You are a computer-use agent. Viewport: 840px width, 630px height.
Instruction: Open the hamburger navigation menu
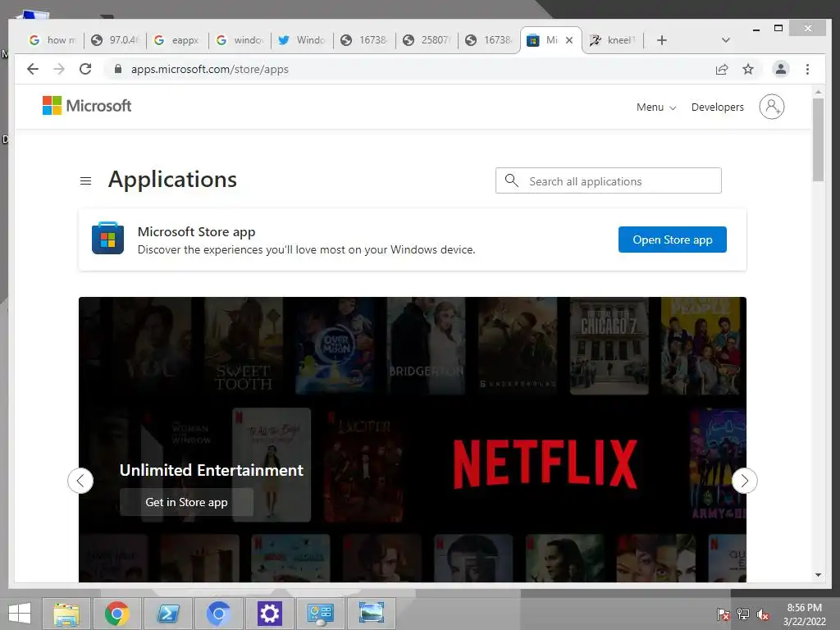coord(85,181)
